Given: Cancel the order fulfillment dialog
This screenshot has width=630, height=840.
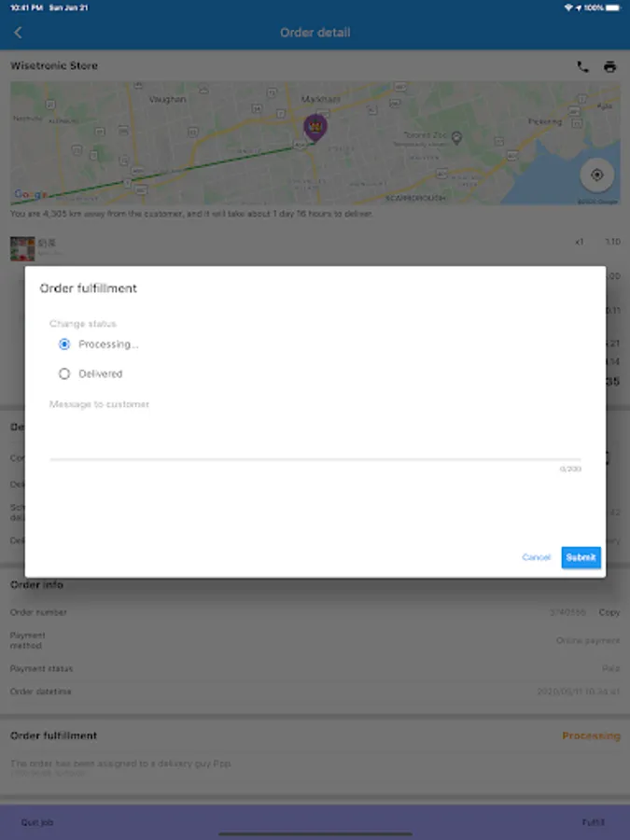Looking at the screenshot, I should [x=537, y=557].
